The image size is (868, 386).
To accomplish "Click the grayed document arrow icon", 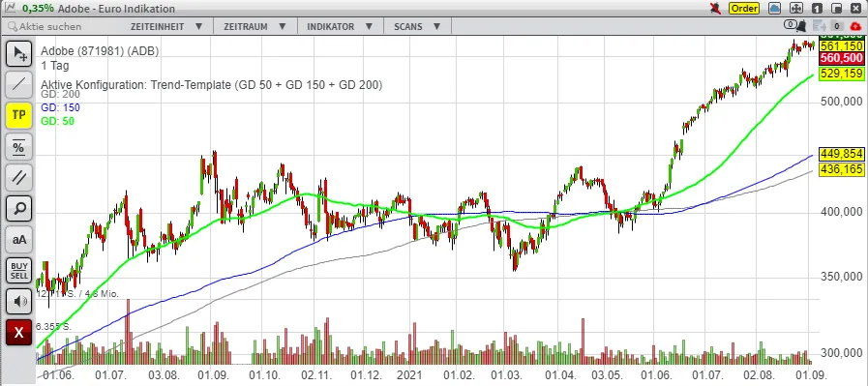I will pyautogui.click(x=820, y=26).
